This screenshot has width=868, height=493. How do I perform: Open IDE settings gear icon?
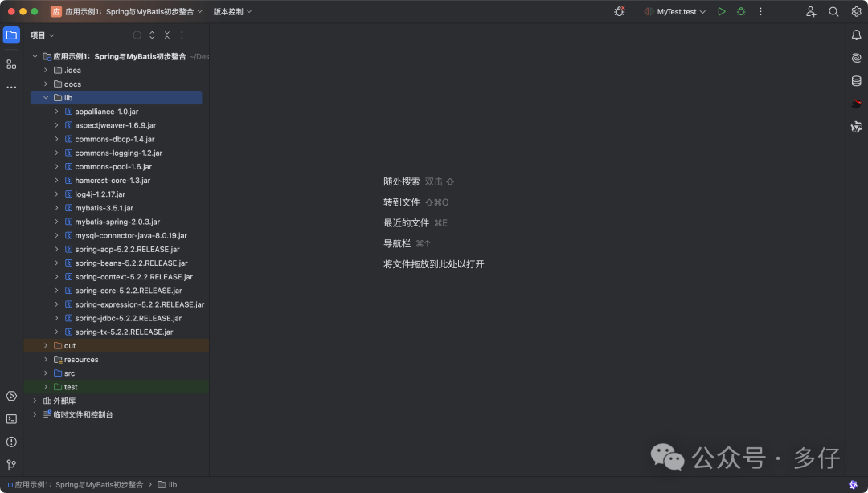coord(856,11)
